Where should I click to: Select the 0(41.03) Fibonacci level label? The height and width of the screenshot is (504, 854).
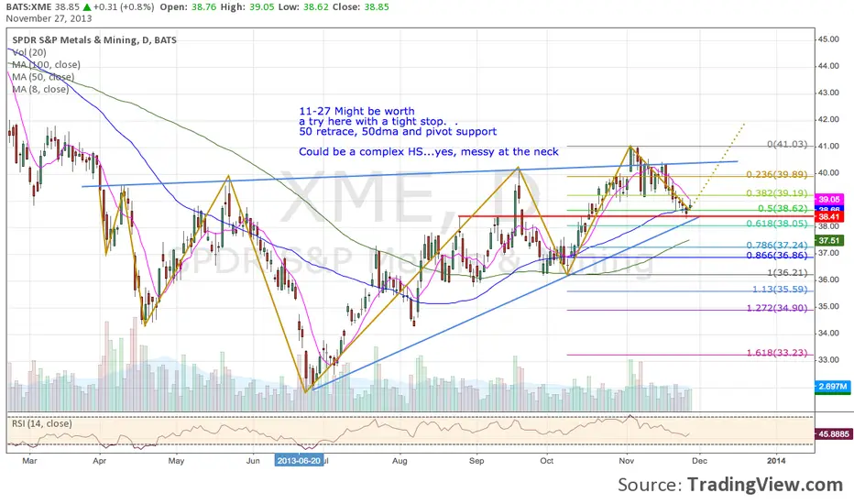click(787, 145)
